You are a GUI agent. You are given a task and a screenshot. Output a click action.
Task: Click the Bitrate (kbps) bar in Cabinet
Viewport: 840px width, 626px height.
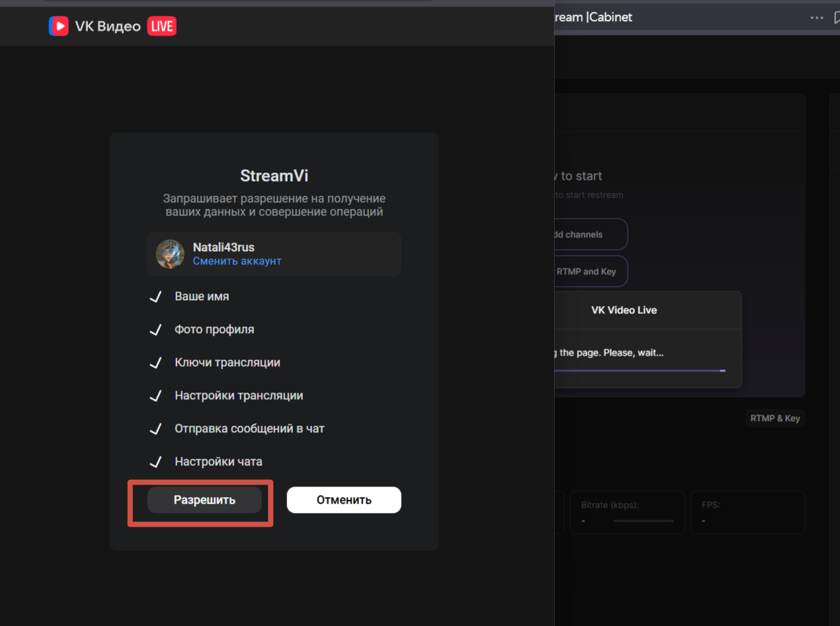[644, 521]
